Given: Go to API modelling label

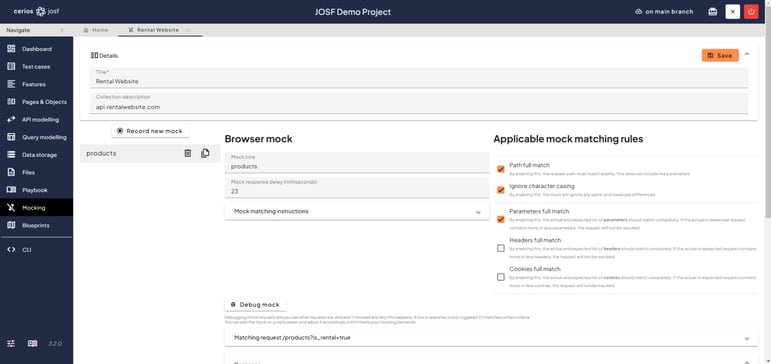Looking at the screenshot, I should click(40, 120).
